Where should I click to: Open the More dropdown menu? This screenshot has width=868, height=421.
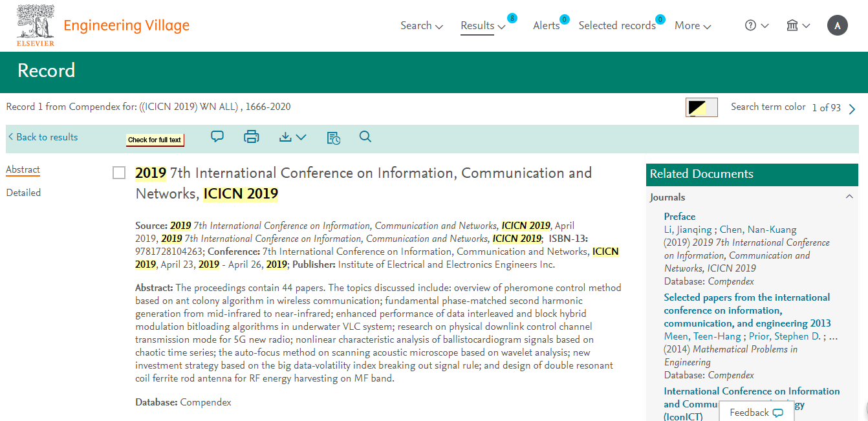[x=693, y=26]
